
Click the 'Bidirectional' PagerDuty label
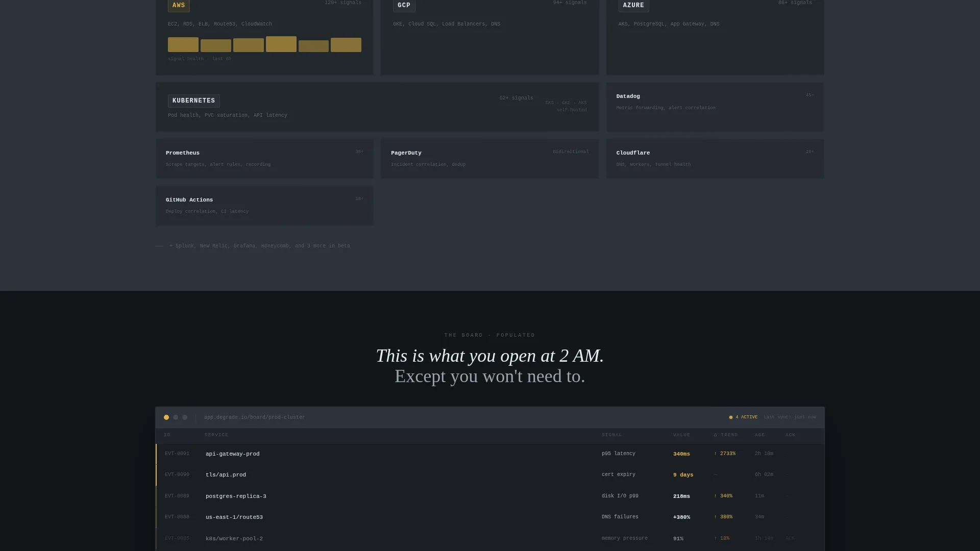[x=571, y=152]
